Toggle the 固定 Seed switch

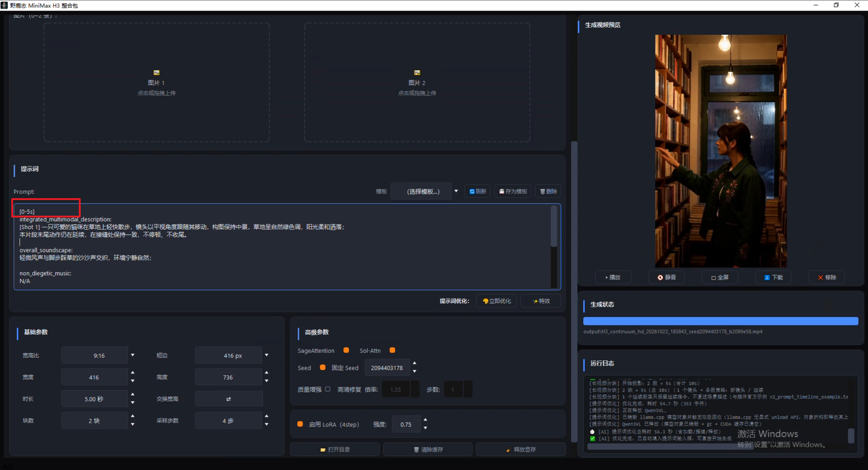click(x=323, y=367)
